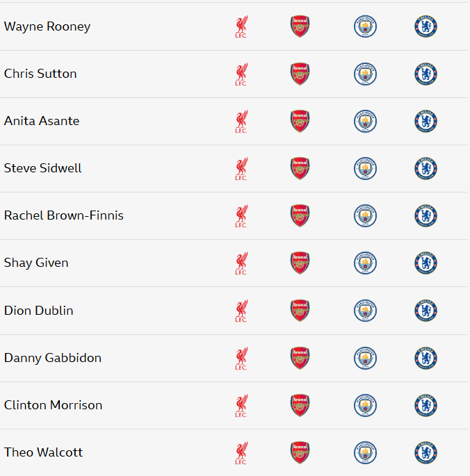Click the Chelsea crest in Danny Gabbidon's row
Viewport: 470px width, 476px height.
click(x=426, y=358)
